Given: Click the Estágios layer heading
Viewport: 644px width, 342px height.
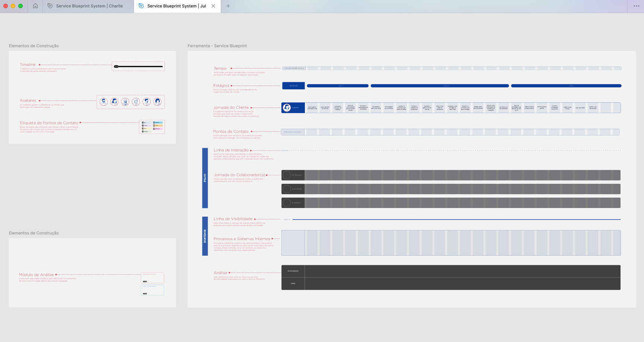Looking at the screenshot, I should tap(221, 86).
